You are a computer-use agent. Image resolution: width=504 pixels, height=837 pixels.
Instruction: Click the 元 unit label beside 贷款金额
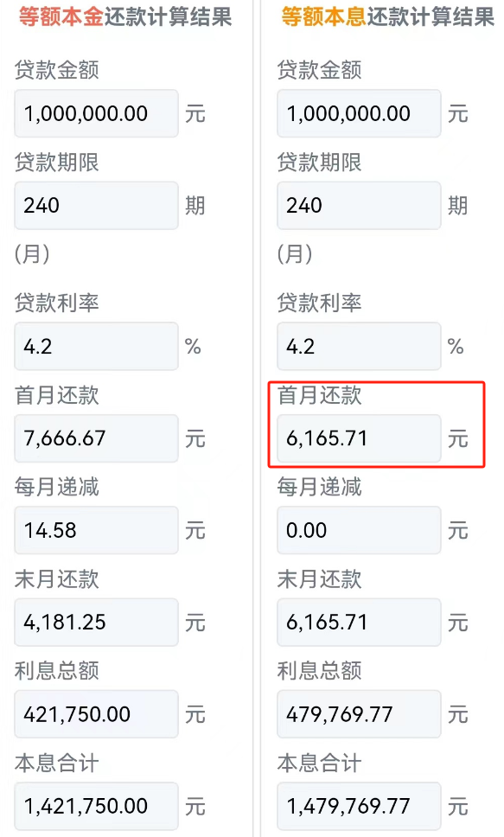195,114
